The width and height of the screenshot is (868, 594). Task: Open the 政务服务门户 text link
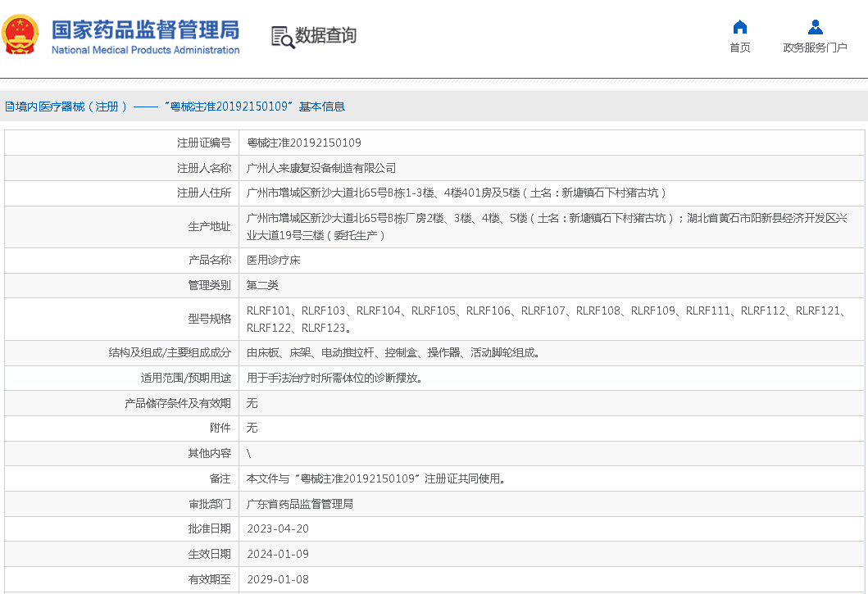point(815,48)
